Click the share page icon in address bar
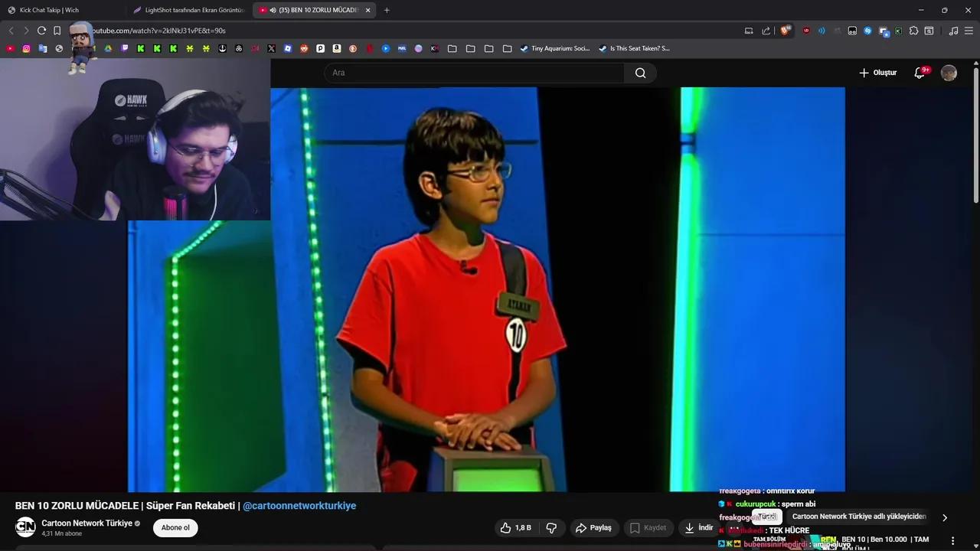 (x=766, y=31)
